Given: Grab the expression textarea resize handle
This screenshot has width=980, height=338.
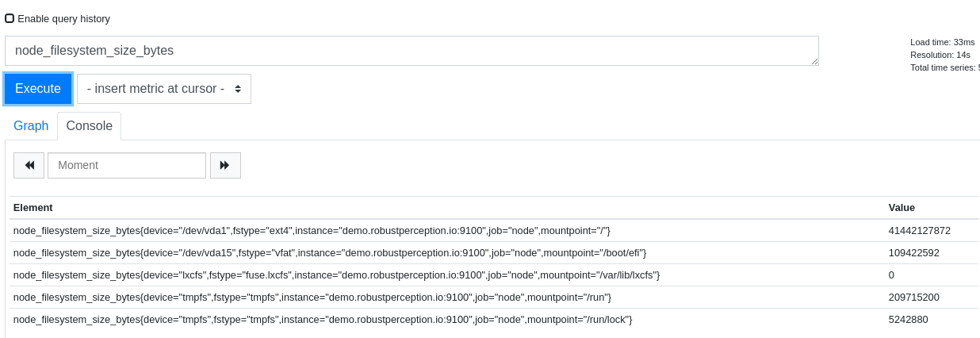Looking at the screenshot, I should 813,61.
